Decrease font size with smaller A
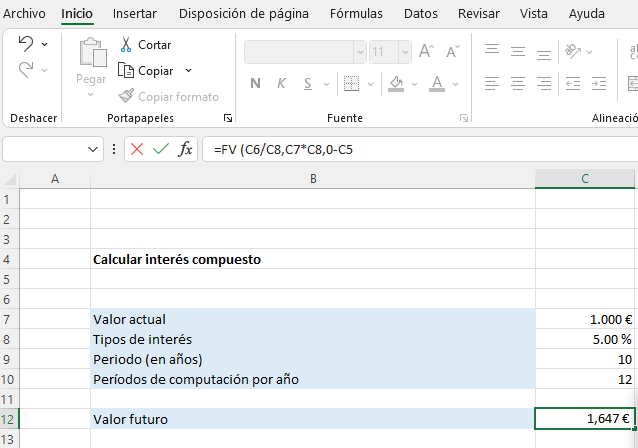Viewport: 638px width, 448px height. [x=452, y=51]
